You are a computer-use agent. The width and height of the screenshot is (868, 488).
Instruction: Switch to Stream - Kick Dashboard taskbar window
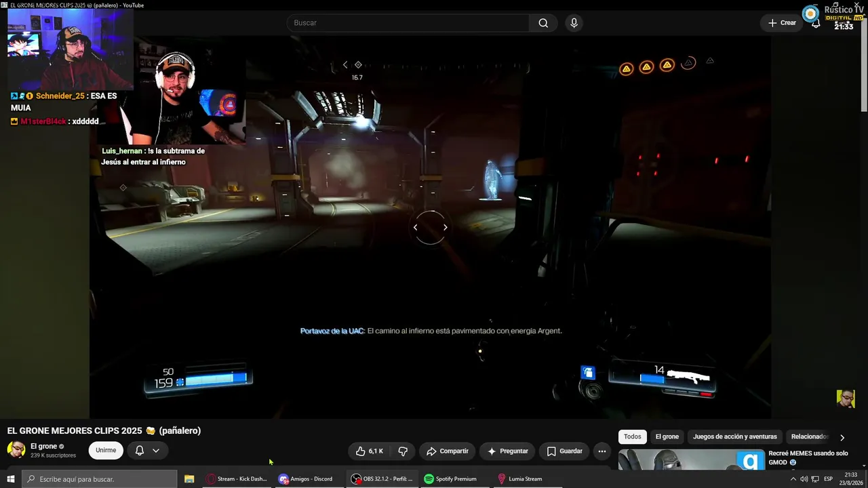pos(237,479)
